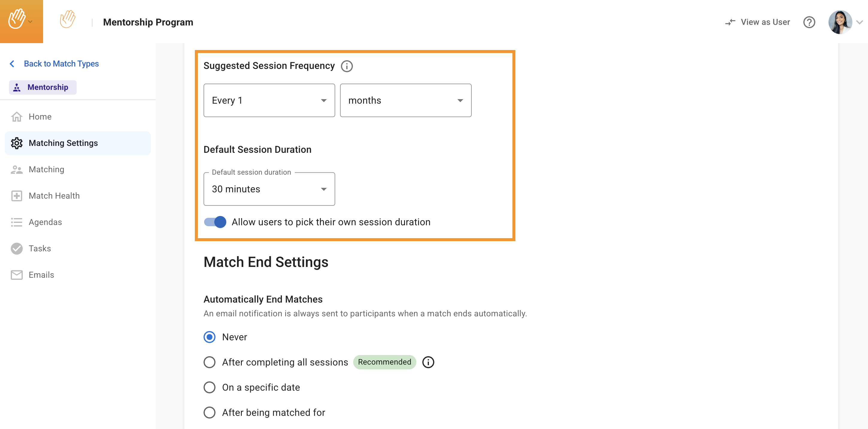Click the Emails envelope icon
The image size is (868, 429).
[16, 275]
